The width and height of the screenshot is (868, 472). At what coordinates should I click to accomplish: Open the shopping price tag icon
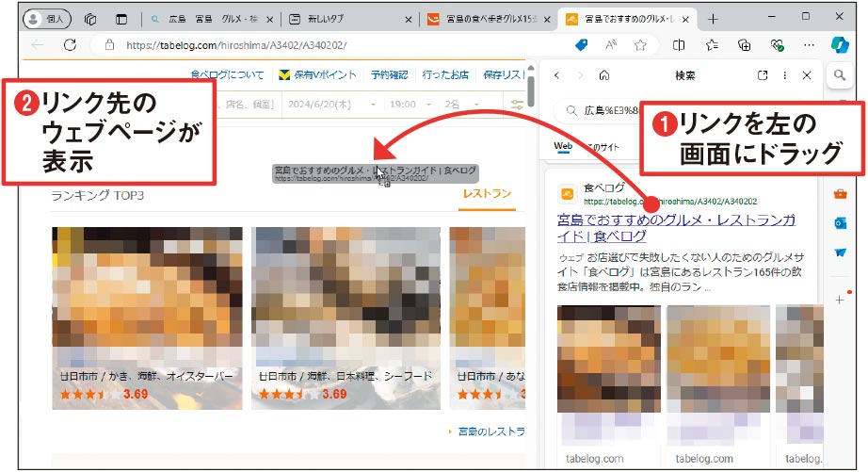point(581,45)
